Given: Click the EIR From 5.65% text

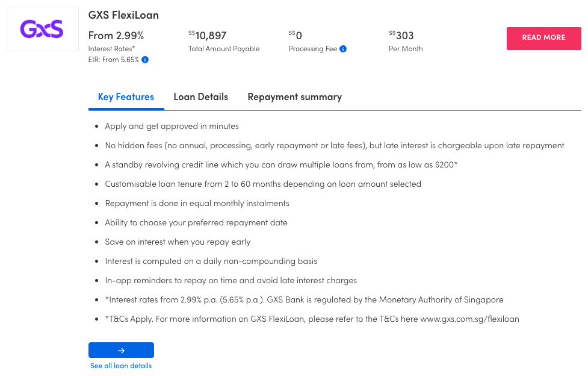Looking at the screenshot, I should click(114, 60).
